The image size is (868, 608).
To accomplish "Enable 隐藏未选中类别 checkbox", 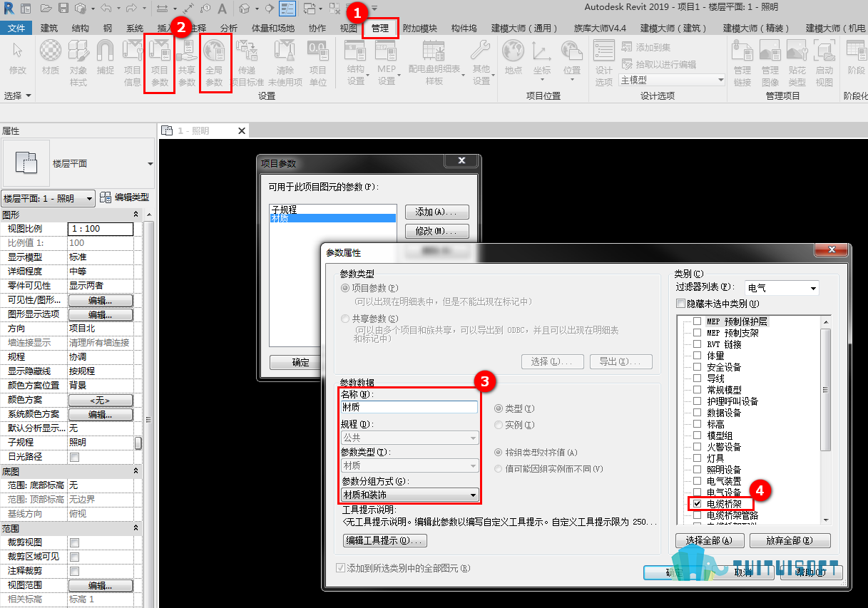I will pos(680,304).
